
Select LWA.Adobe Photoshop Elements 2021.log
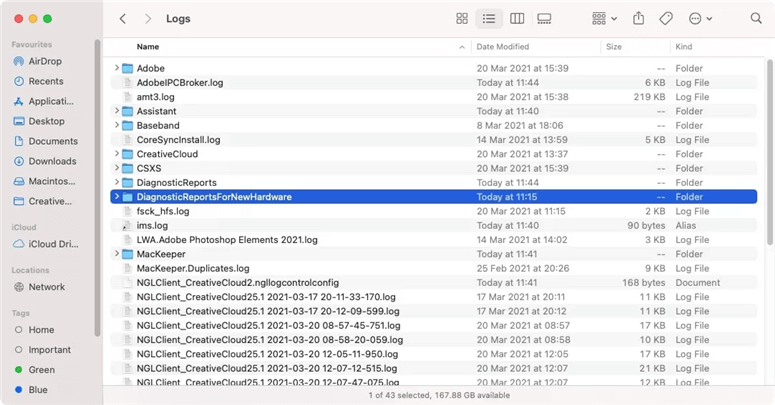[433, 240]
